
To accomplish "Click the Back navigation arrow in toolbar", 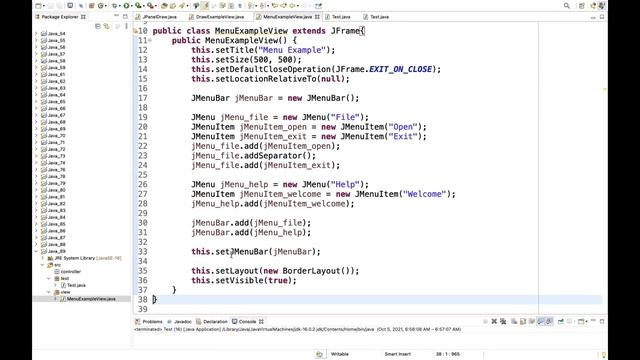I will 292,6.
